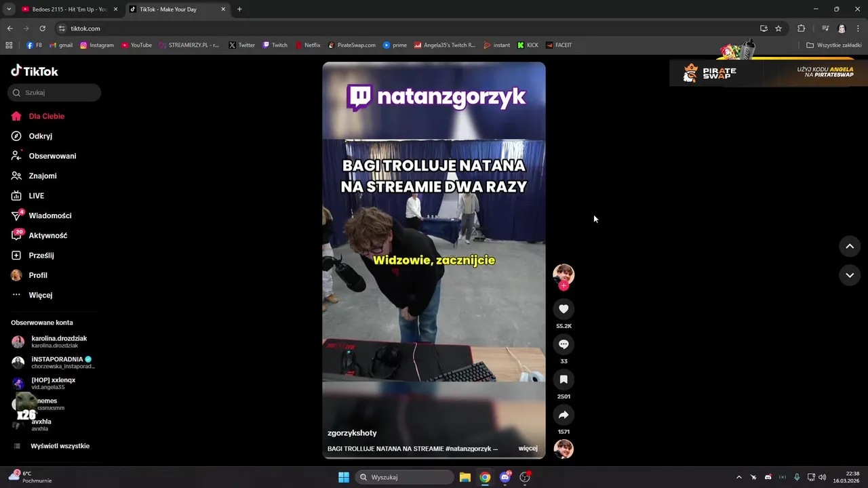Open volume control in system tray
868x488 pixels.
pos(822,477)
